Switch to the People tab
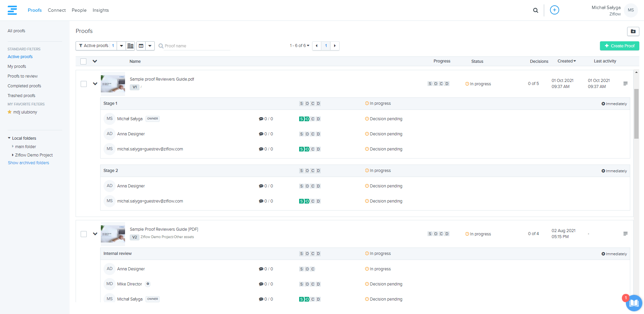644x314 pixels. [x=79, y=10]
